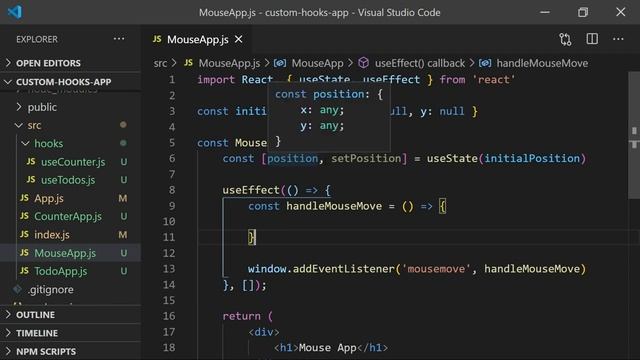Click the position type hover tooltip
Viewport: 640px width, 360px height.
click(329, 118)
